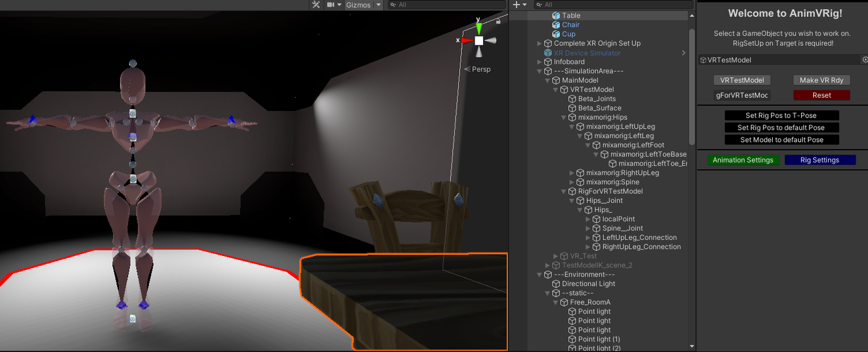Click the Chair prefab cube icon
868x352 pixels.
pyautogui.click(x=556, y=25)
